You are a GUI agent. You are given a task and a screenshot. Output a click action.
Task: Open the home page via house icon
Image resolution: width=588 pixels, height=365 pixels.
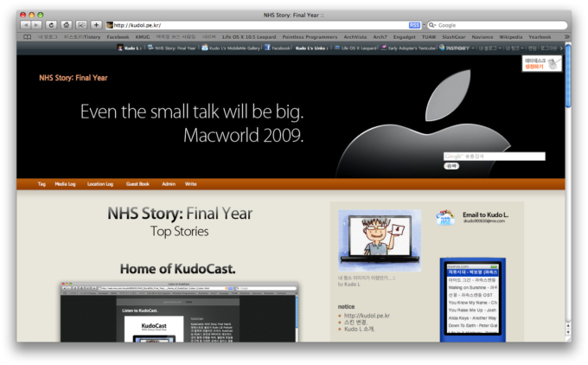(x=67, y=25)
